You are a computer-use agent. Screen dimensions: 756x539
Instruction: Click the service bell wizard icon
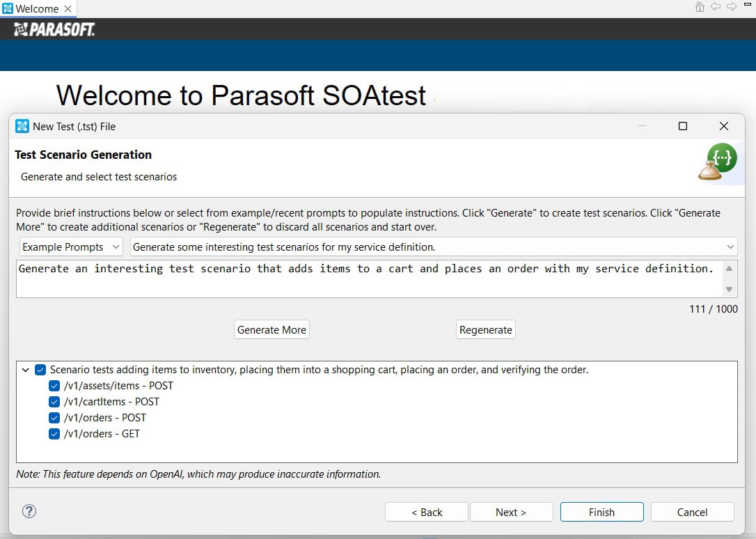click(718, 162)
